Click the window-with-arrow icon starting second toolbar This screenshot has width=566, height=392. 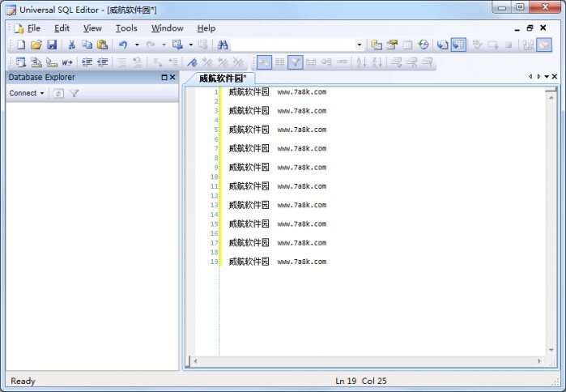click(x=21, y=63)
